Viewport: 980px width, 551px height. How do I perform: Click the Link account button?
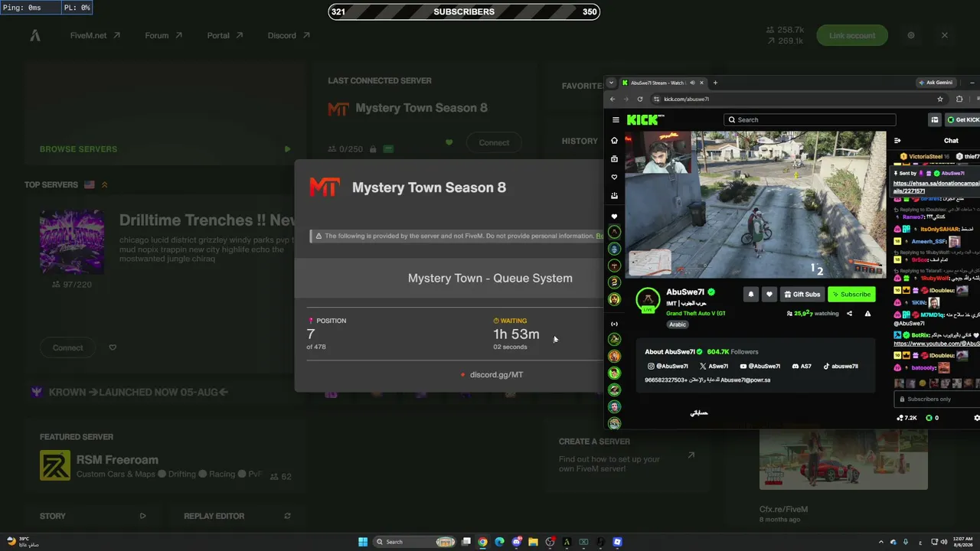coord(851,35)
